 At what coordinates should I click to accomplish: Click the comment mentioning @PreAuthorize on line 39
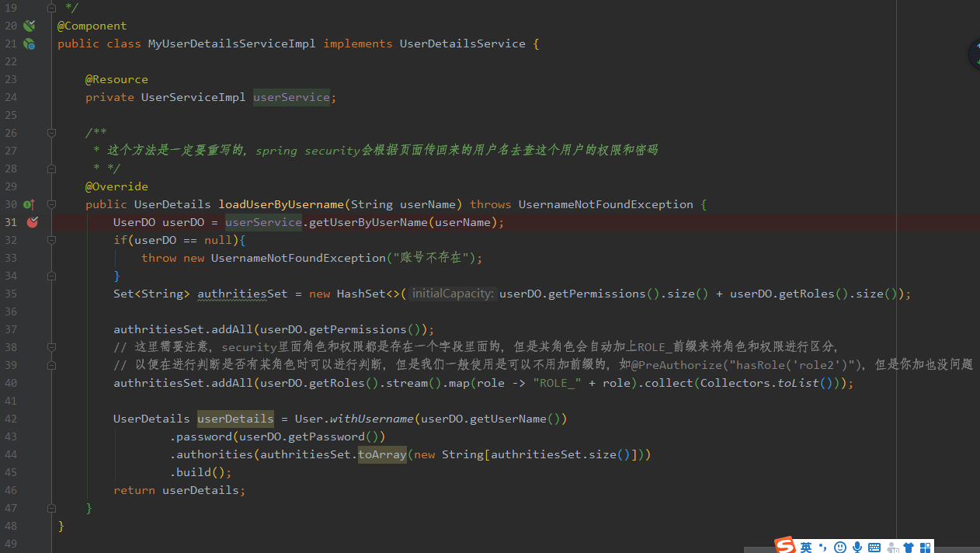pos(544,365)
